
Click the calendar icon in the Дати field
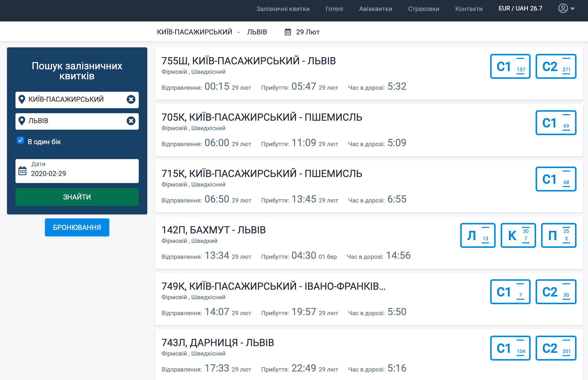[22, 171]
